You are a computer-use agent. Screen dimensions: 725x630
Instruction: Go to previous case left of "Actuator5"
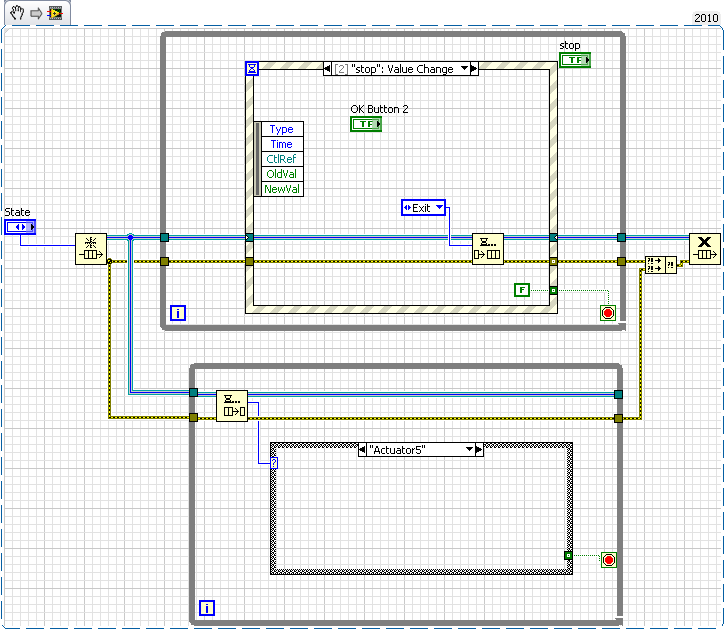(x=364, y=450)
